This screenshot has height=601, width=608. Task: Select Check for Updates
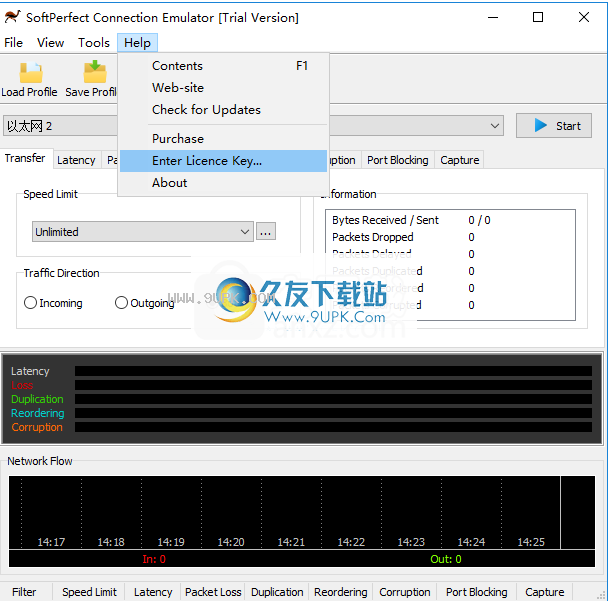pos(223,110)
